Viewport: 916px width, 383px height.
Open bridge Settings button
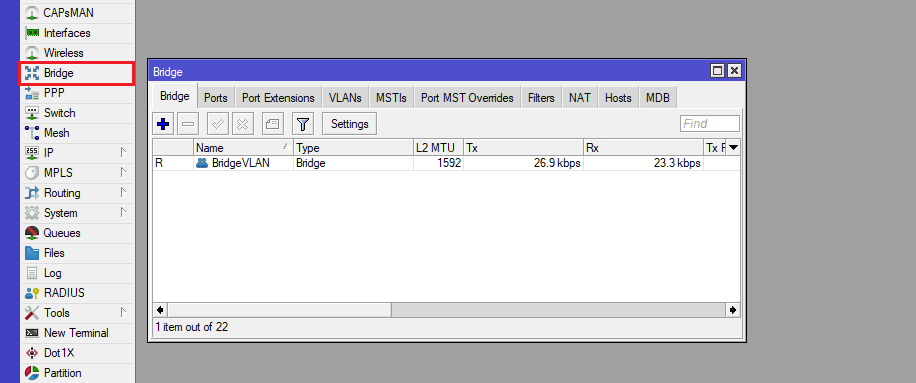point(349,124)
